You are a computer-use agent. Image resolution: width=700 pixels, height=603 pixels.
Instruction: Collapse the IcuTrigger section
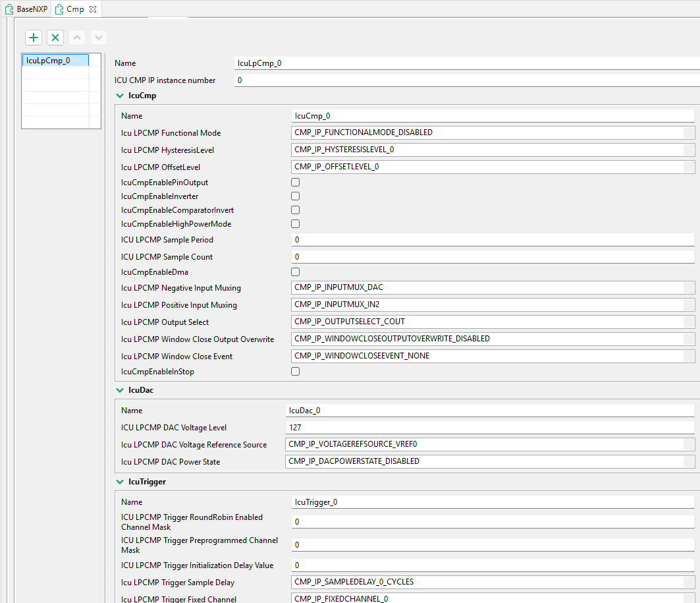pos(120,482)
